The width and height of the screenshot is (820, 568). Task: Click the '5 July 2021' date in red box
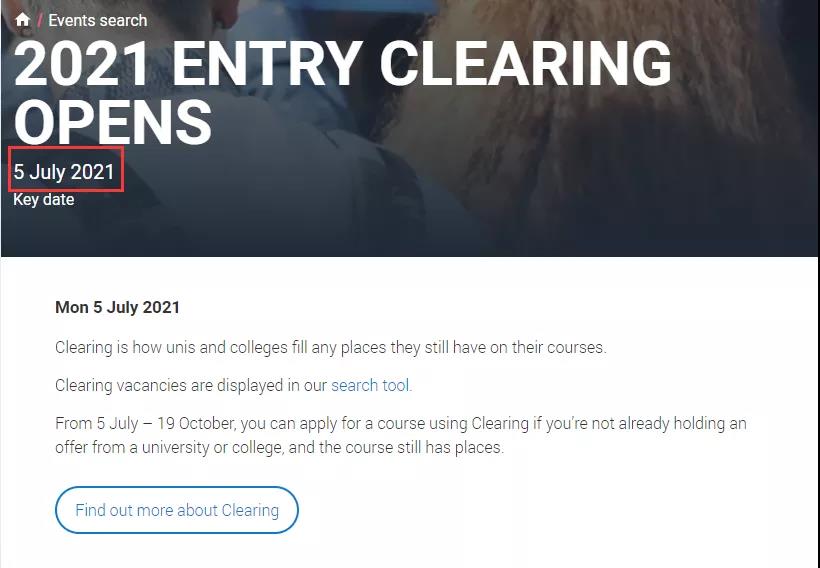(65, 172)
